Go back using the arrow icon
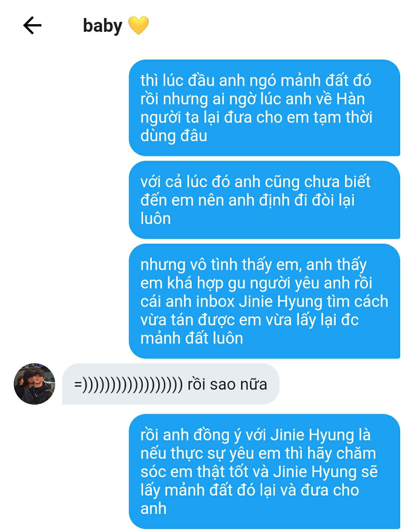The width and height of the screenshot is (414, 532). click(x=32, y=26)
